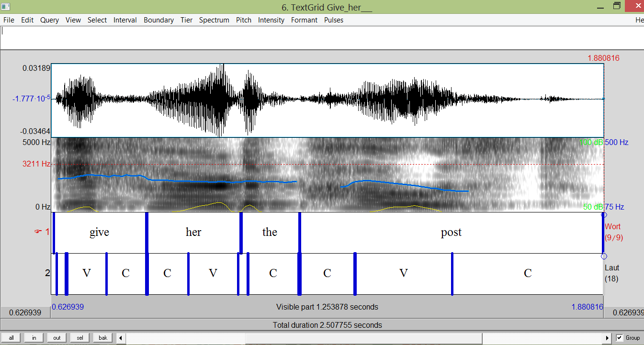Open the File menu
Viewport: 644px width, 345px height.
tap(9, 20)
